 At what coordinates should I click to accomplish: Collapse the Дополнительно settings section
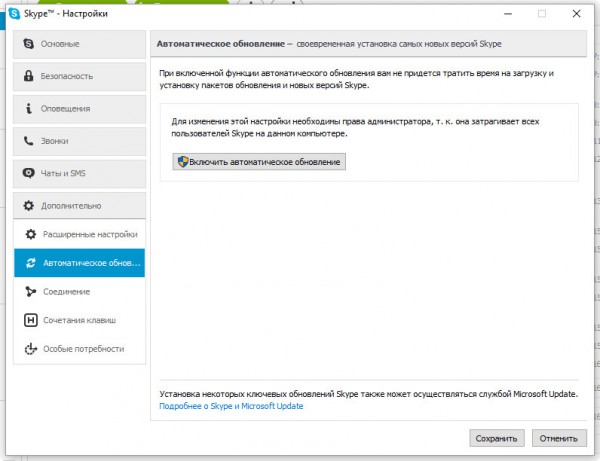click(80, 205)
